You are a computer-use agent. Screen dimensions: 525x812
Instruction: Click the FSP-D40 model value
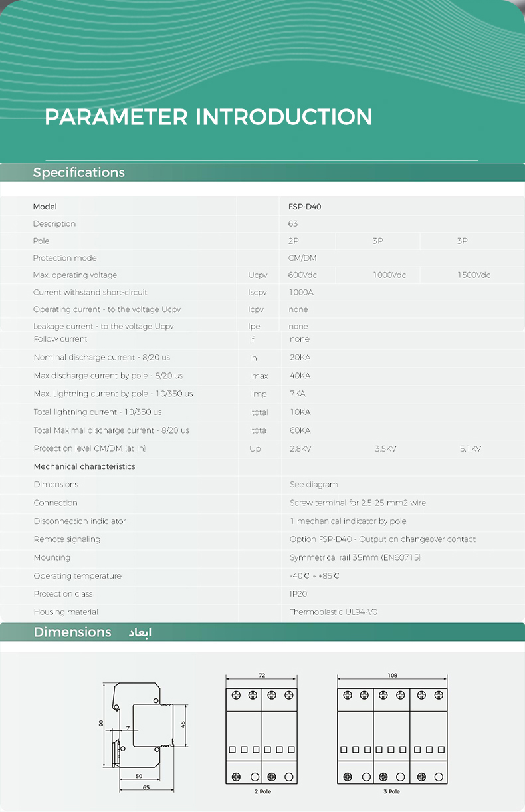tap(305, 207)
